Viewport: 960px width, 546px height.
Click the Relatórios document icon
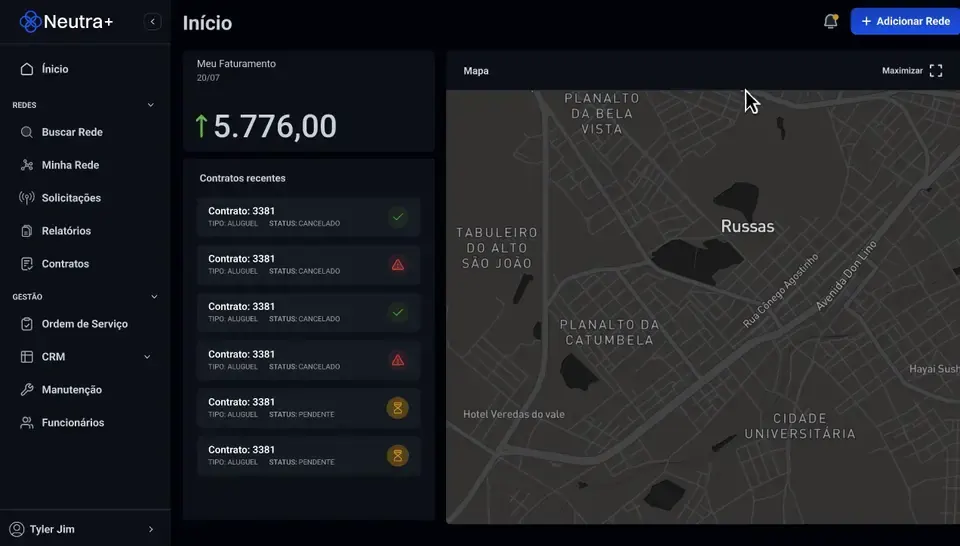(26, 231)
